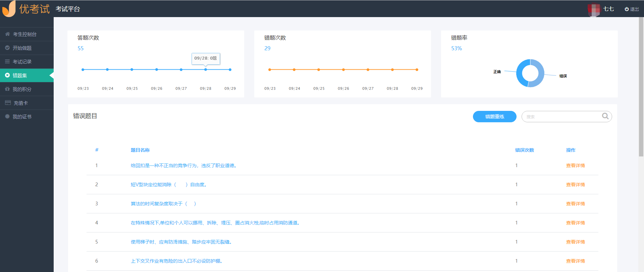Open question 在特殊情况下,单位和个人
Viewport: 644px width, 272px height.
216,223
